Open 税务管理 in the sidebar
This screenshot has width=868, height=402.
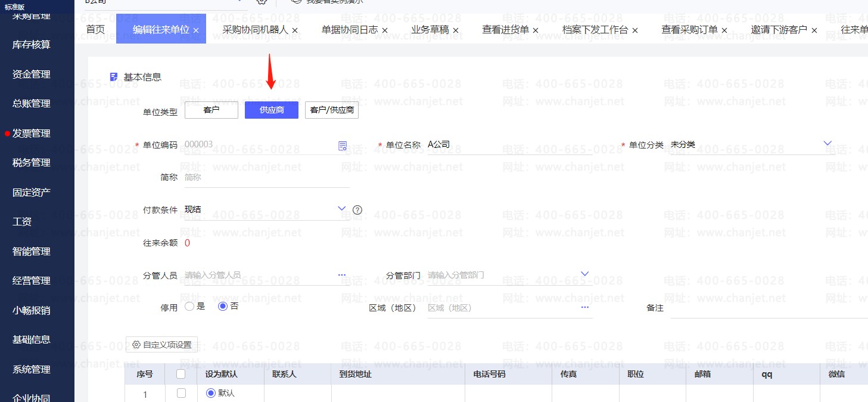32,163
